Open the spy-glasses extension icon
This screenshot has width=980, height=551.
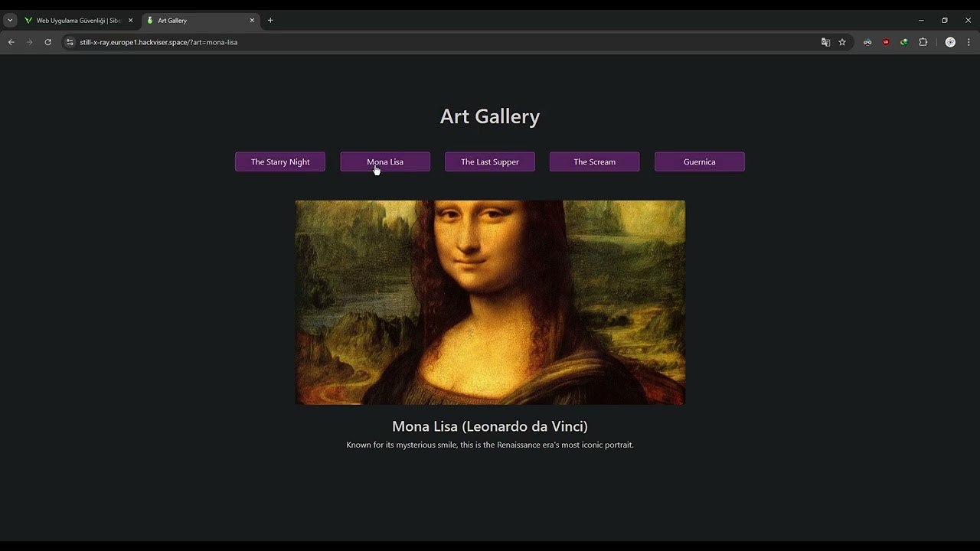867,42
